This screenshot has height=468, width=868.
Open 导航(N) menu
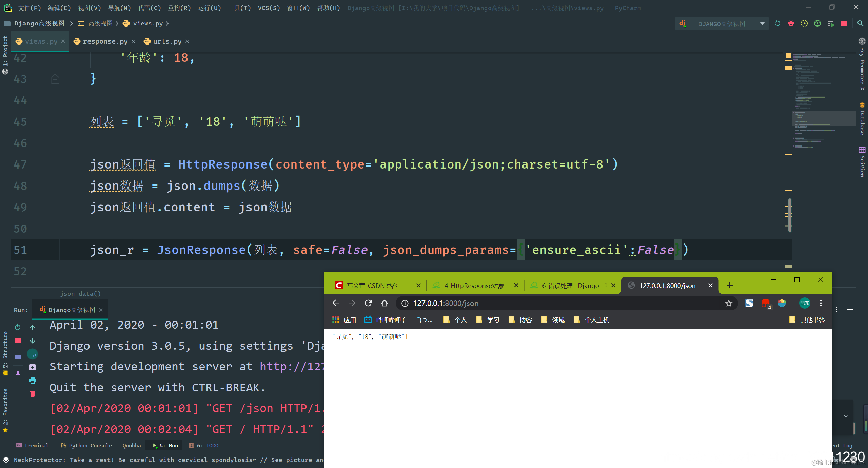119,8
